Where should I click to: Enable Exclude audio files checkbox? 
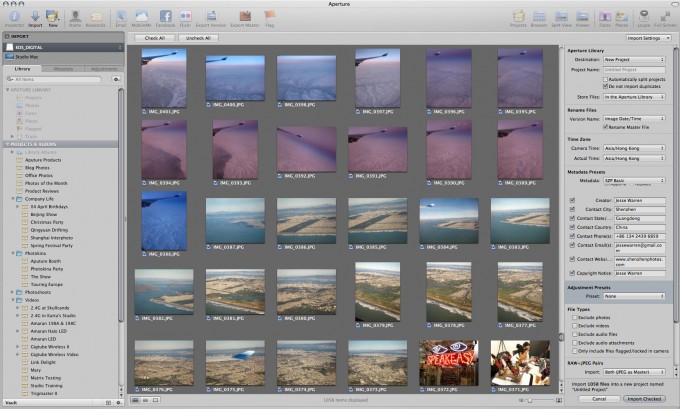575,334
